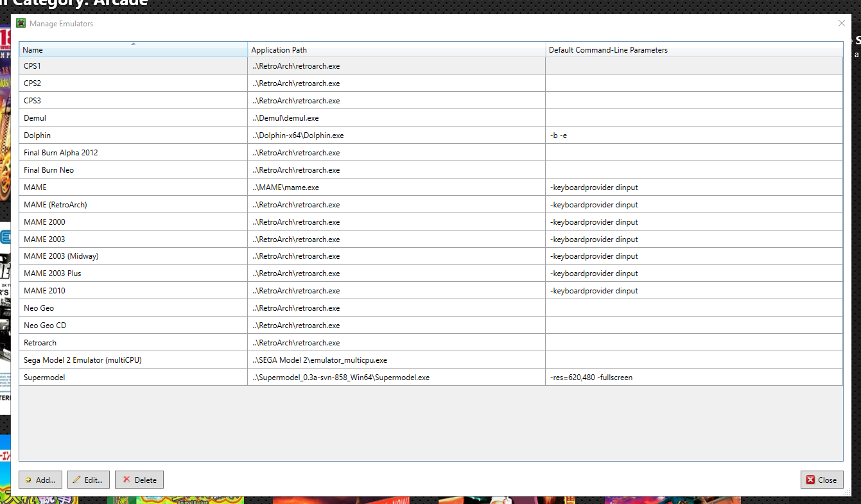Click the Add button's star icon
The image size is (861, 504).
(28, 480)
